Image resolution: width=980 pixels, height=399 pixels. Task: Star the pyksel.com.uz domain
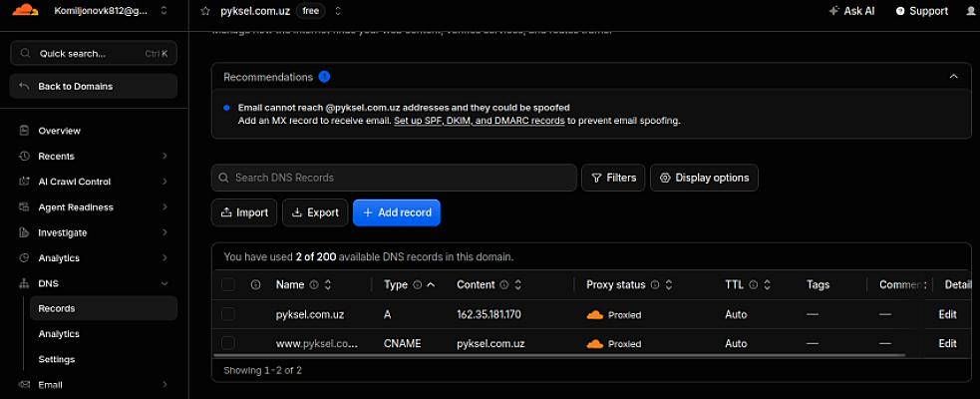(205, 11)
